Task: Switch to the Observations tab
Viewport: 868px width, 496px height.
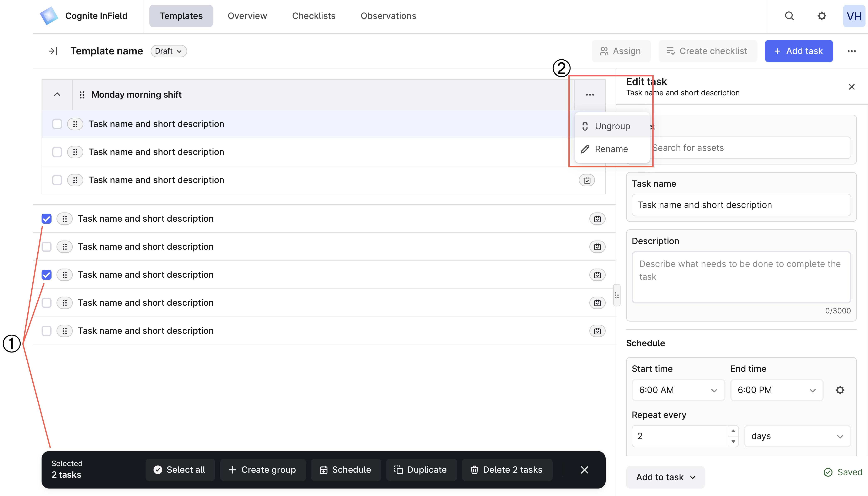Action: click(x=388, y=16)
